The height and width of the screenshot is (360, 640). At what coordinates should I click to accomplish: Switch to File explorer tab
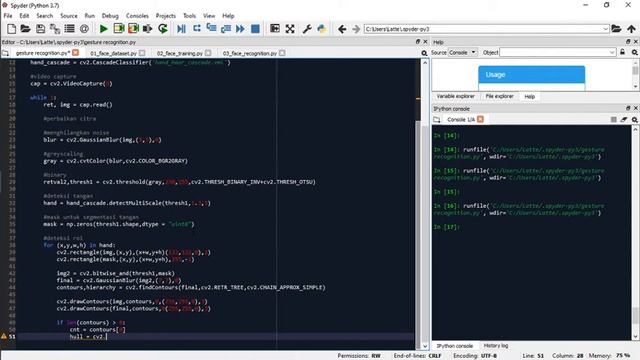pos(499,96)
